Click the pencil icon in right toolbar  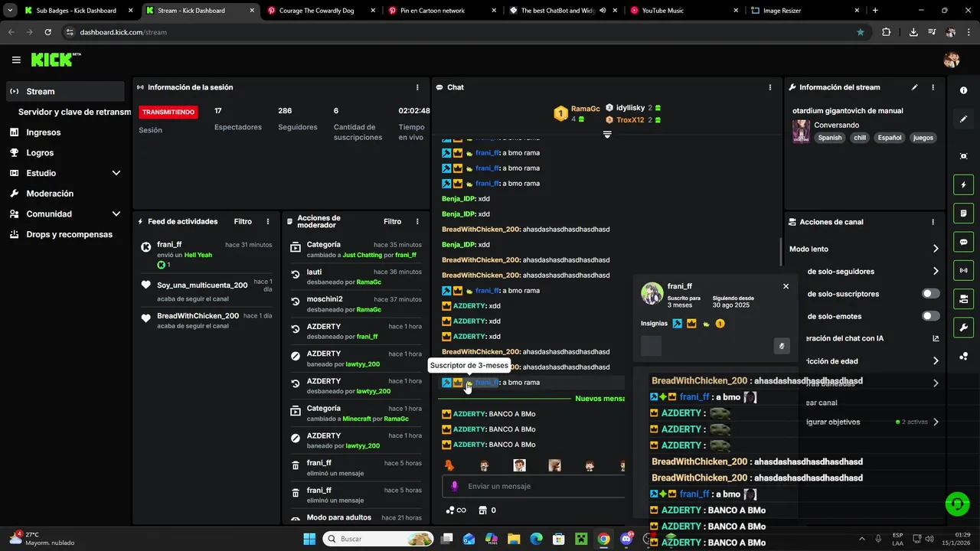[963, 119]
